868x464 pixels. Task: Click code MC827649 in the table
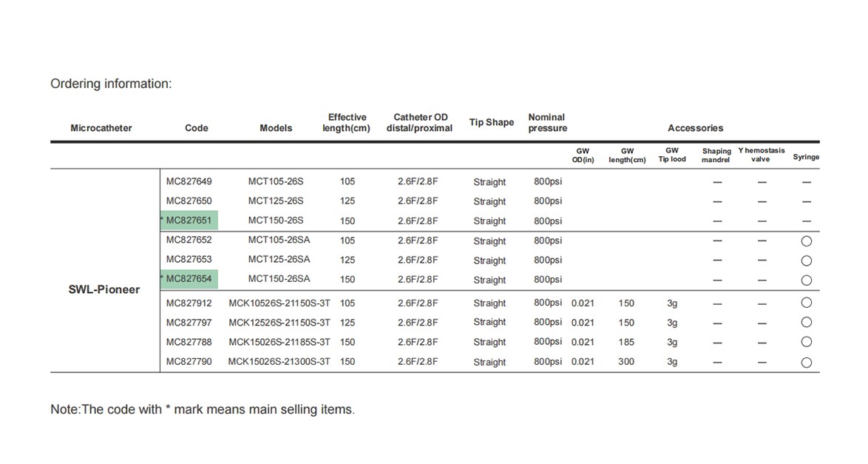coord(189,181)
